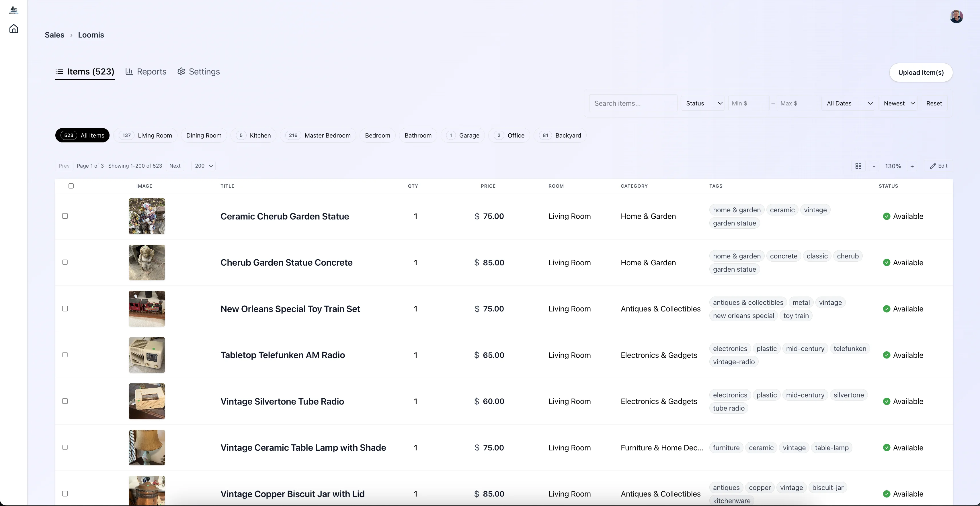The height and width of the screenshot is (506, 980).
Task: Switch to grid view using the grid icon
Action: [x=858, y=166]
